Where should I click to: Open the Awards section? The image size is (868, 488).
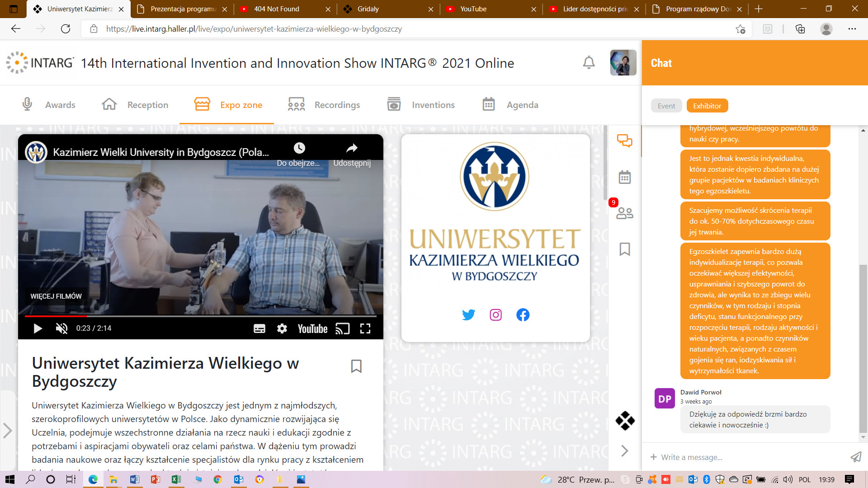49,105
